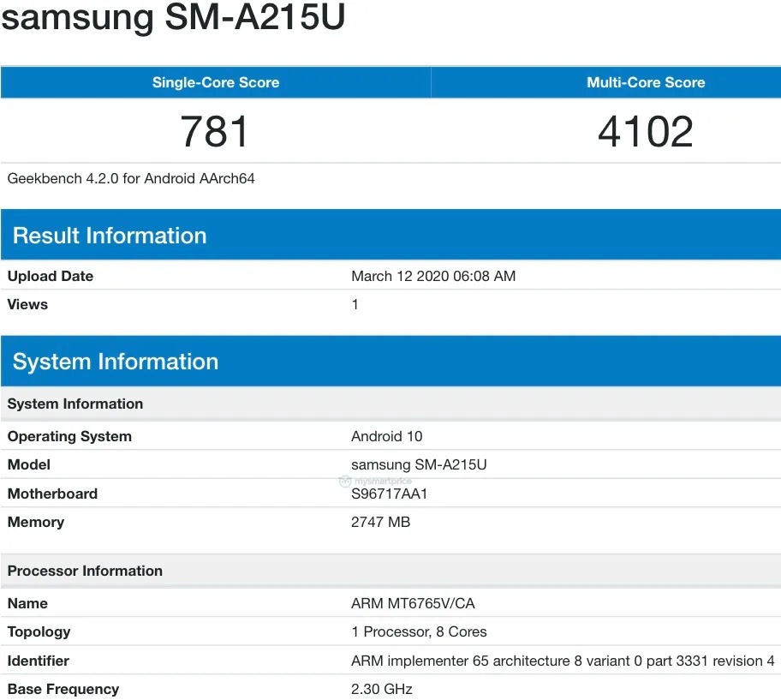Click the blue System Information section banner
781x700 pixels.
pos(390,362)
